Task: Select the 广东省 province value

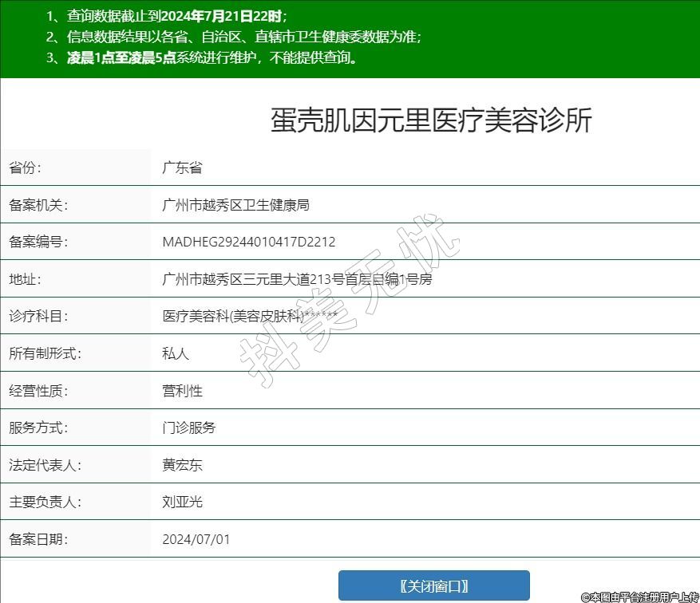Action: pyautogui.click(x=182, y=167)
